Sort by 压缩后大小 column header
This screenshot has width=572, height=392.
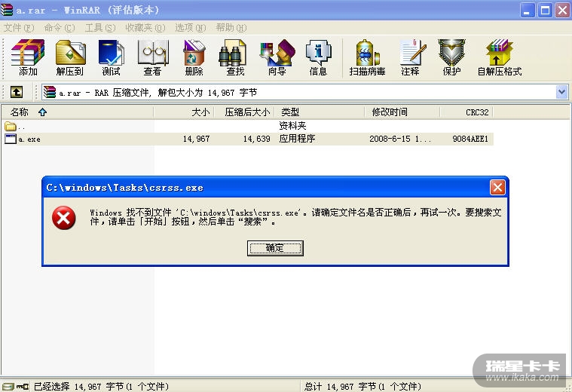pyautogui.click(x=244, y=112)
